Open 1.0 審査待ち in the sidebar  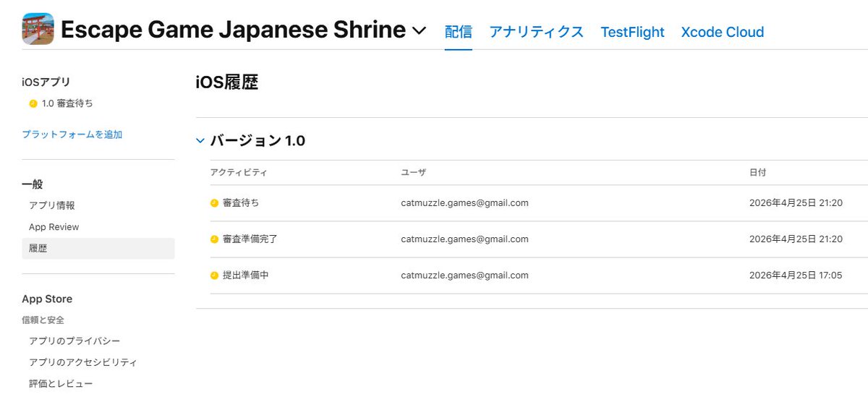coord(67,103)
